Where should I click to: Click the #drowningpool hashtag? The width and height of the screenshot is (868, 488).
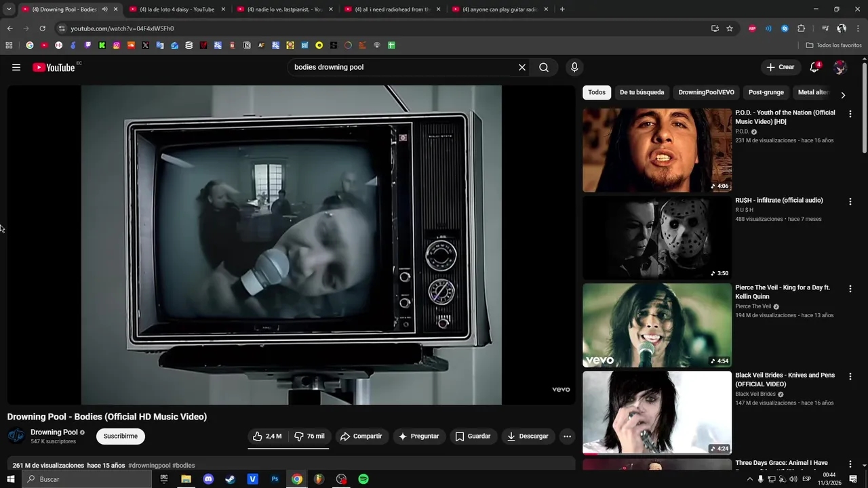coord(149,466)
